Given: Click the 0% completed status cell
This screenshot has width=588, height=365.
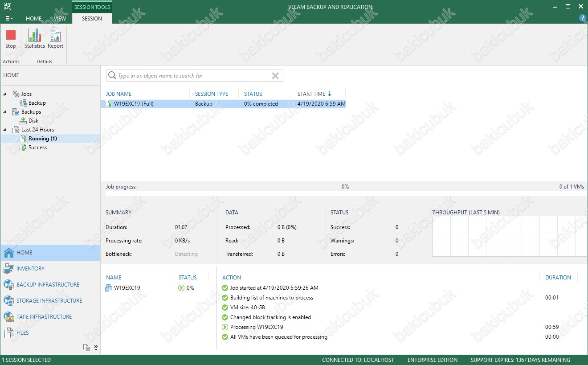Looking at the screenshot, I should [x=261, y=104].
